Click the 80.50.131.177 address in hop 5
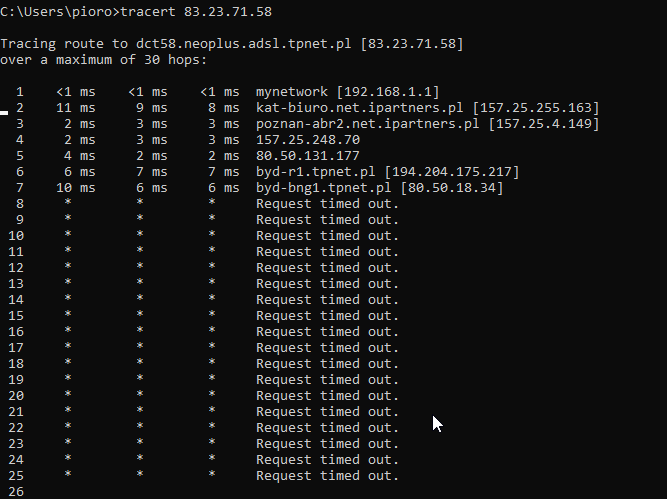Image resolution: width=667 pixels, height=499 pixels. click(308, 156)
